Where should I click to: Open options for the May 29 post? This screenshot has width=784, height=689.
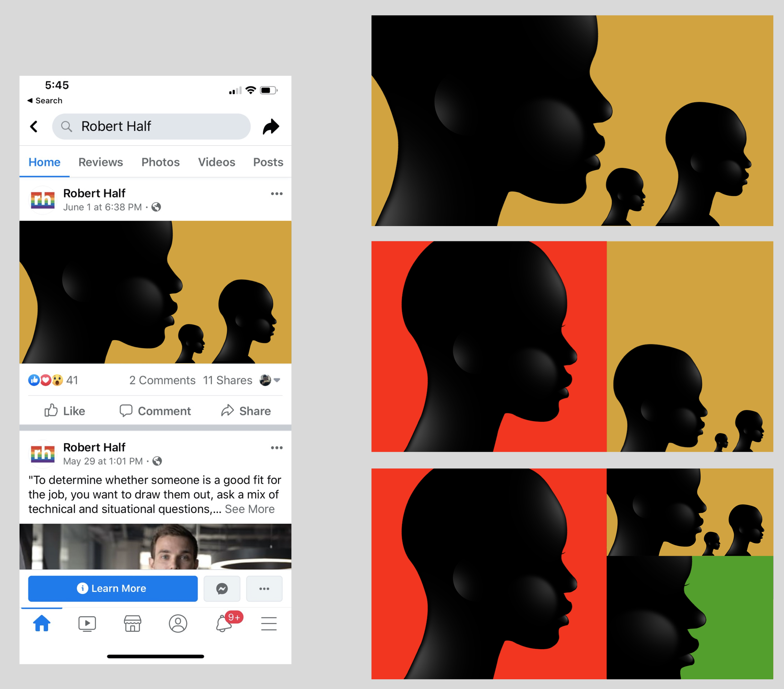coord(277,448)
